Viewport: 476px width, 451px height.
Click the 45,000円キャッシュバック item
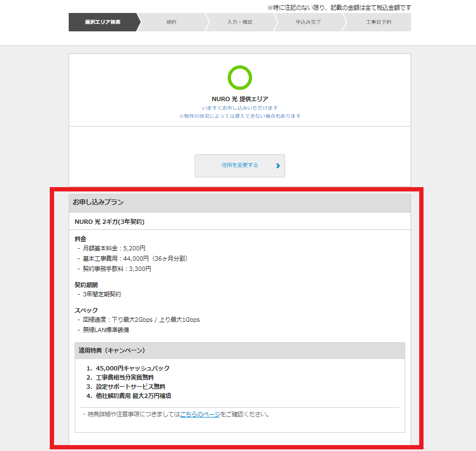[x=133, y=368]
